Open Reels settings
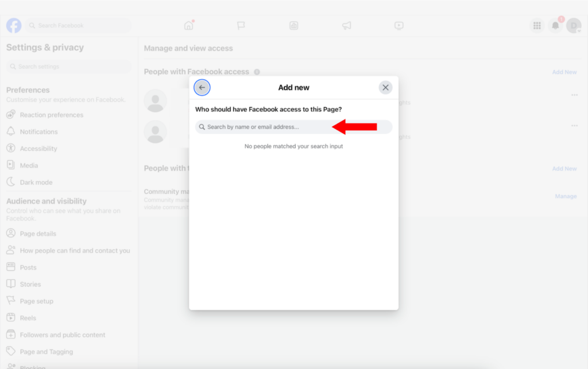This screenshot has width=588, height=369. tap(69, 318)
